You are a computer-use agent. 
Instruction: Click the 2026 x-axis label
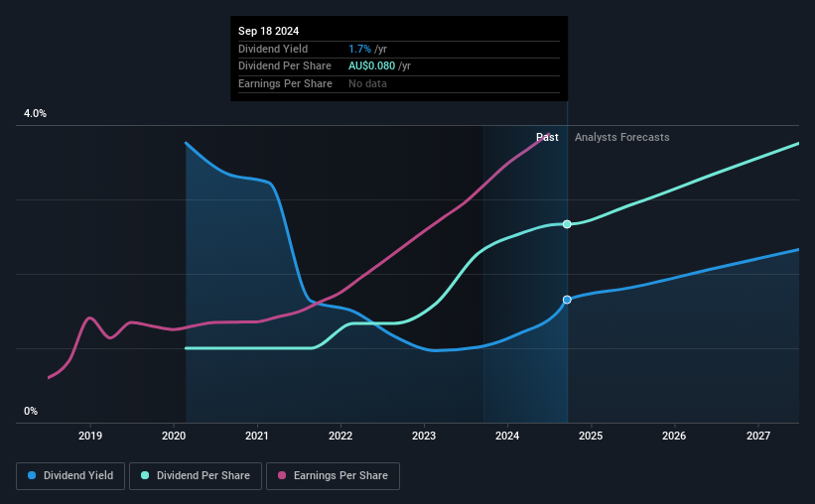[x=674, y=436]
